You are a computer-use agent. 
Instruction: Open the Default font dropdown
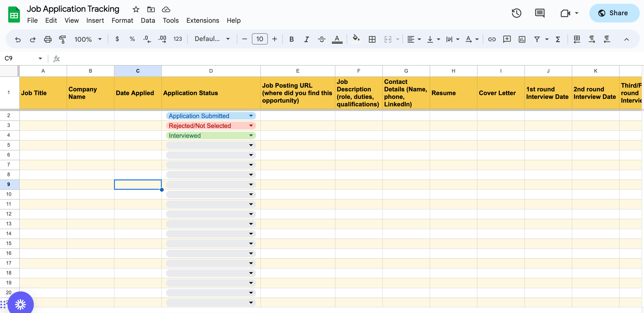[x=212, y=39]
